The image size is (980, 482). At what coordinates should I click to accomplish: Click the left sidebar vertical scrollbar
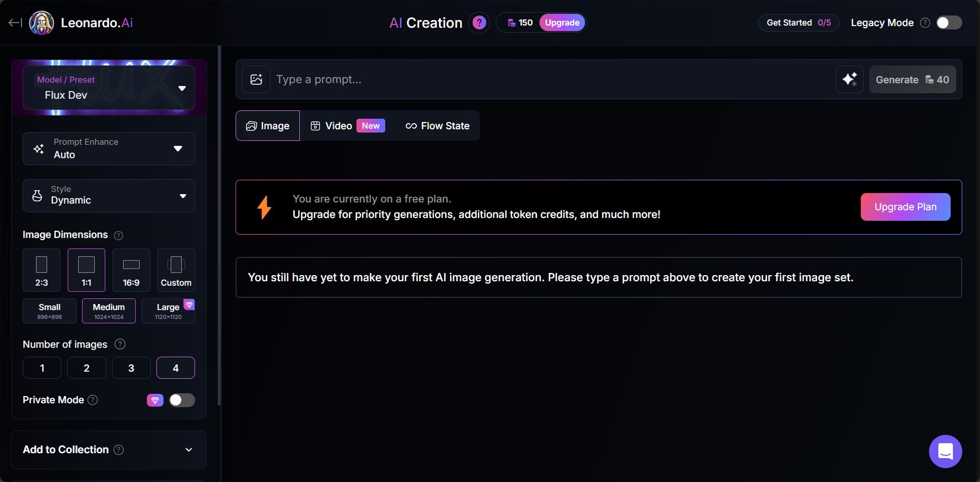220,225
